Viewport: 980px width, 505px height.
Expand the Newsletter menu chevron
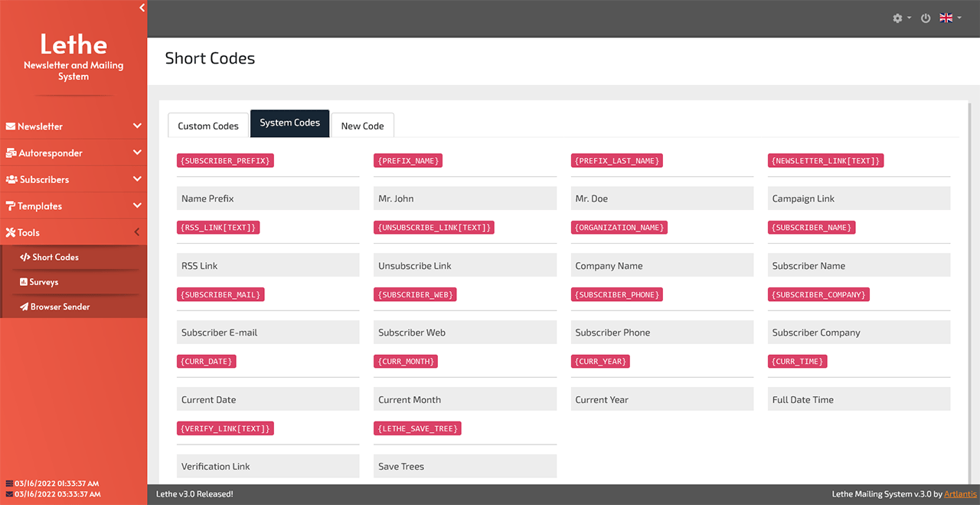pos(137,126)
